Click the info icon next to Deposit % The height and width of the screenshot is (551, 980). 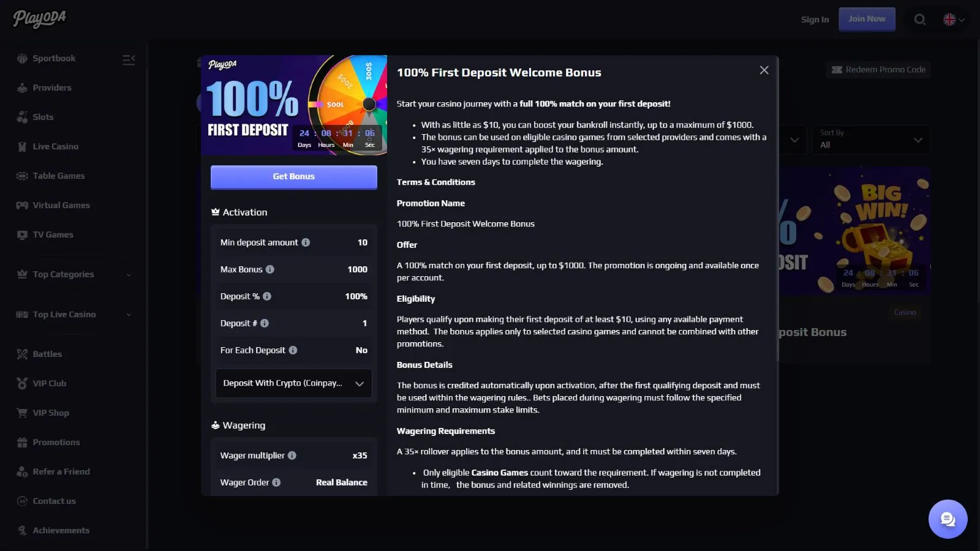click(x=267, y=296)
